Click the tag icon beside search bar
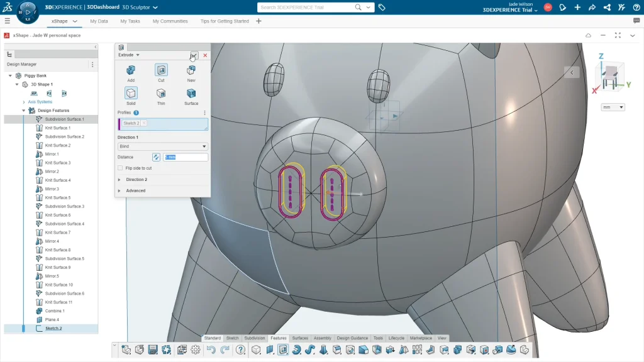This screenshot has width=644, height=362. pos(382,8)
